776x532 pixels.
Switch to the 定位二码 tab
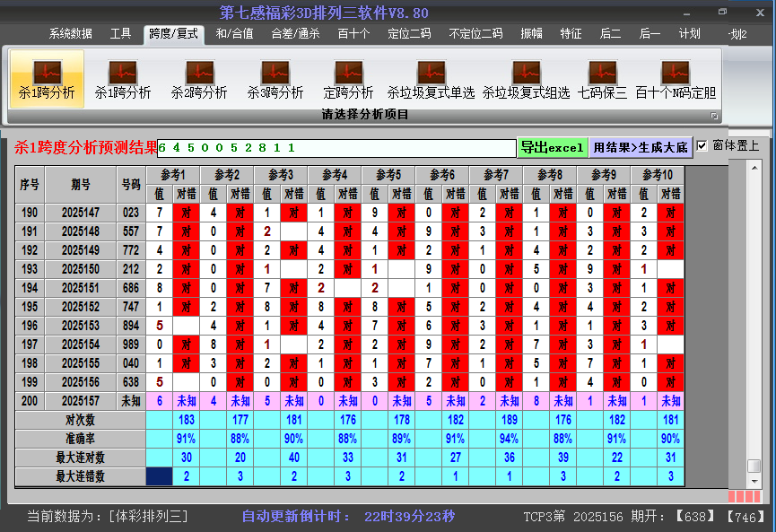coord(409,34)
